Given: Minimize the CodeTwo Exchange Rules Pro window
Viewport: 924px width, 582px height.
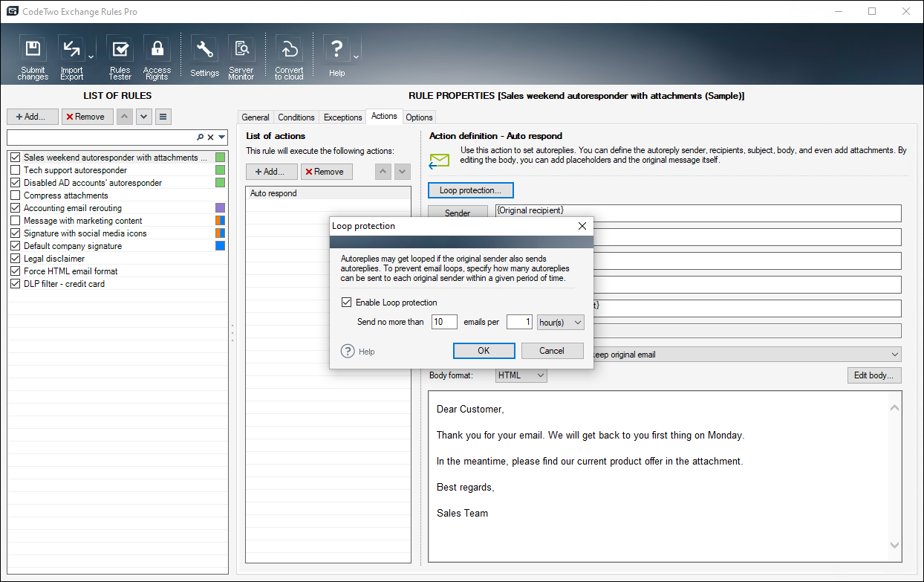Looking at the screenshot, I should [x=838, y=11].
